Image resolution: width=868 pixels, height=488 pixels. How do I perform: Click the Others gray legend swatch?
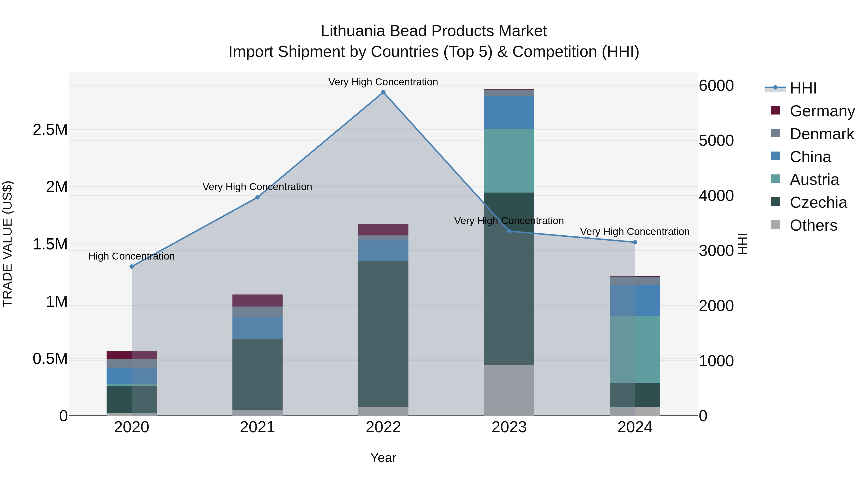click(x=775, y=225)
